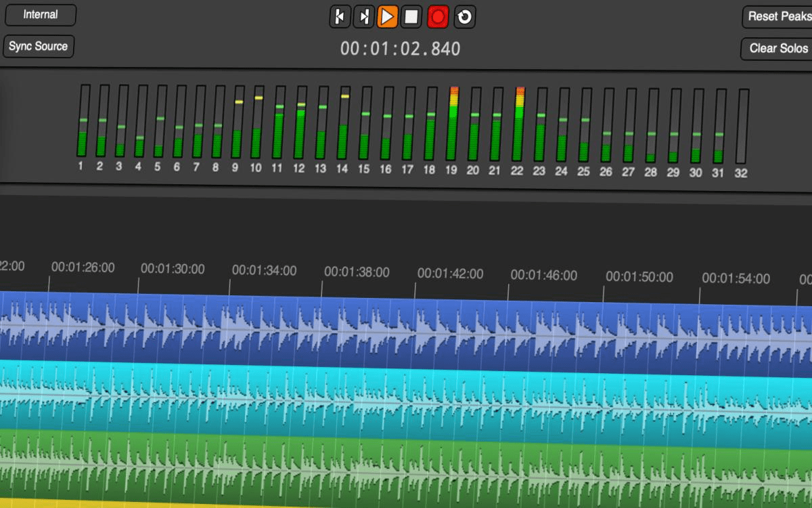Click the Clear Solos button

[x=777, y=49]
